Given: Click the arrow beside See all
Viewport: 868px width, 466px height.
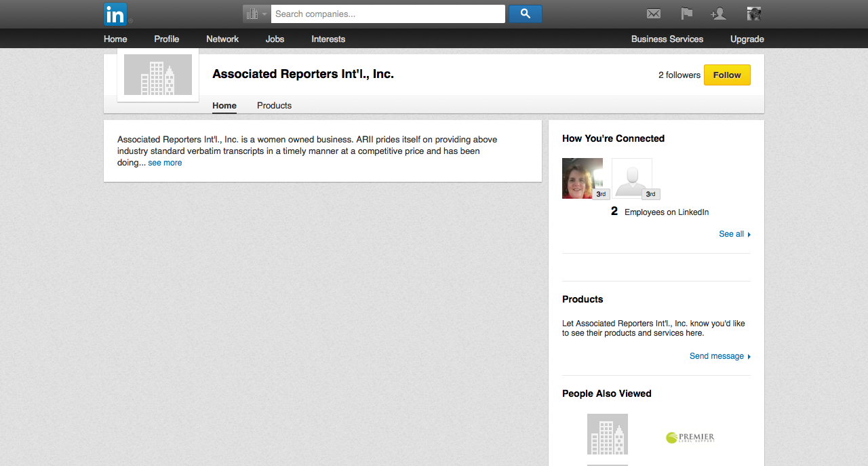Looking at the screenshot, I should (749, 235).
